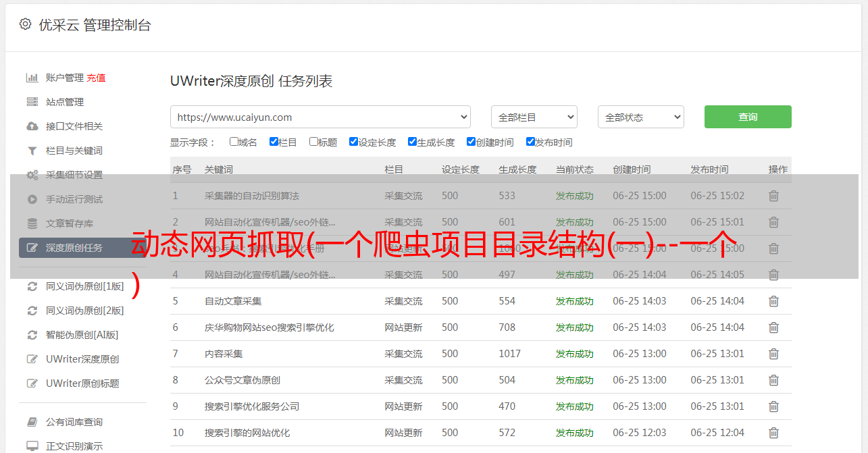Toggle the 标题 field checkbox
This screenshot has width=868, height=453.
tap(313, 142)
